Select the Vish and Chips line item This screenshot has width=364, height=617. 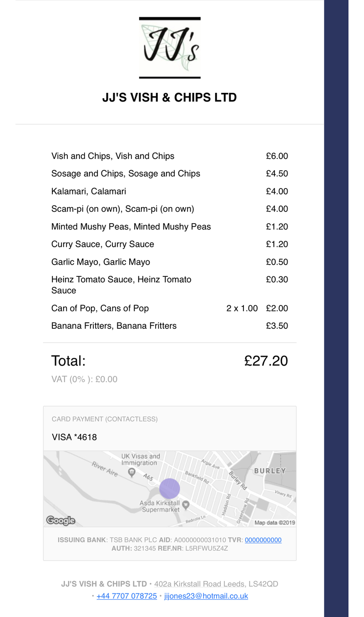tap(113, 156)
